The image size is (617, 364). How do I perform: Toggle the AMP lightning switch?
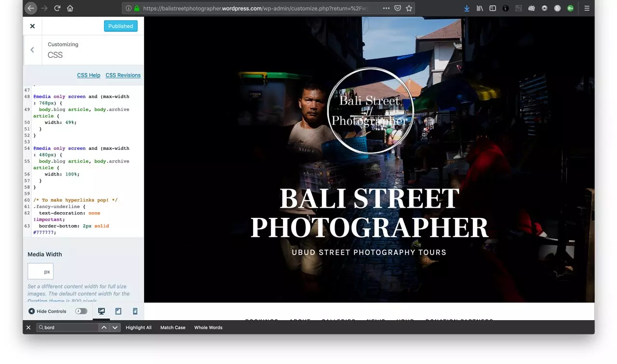point(81,311)
